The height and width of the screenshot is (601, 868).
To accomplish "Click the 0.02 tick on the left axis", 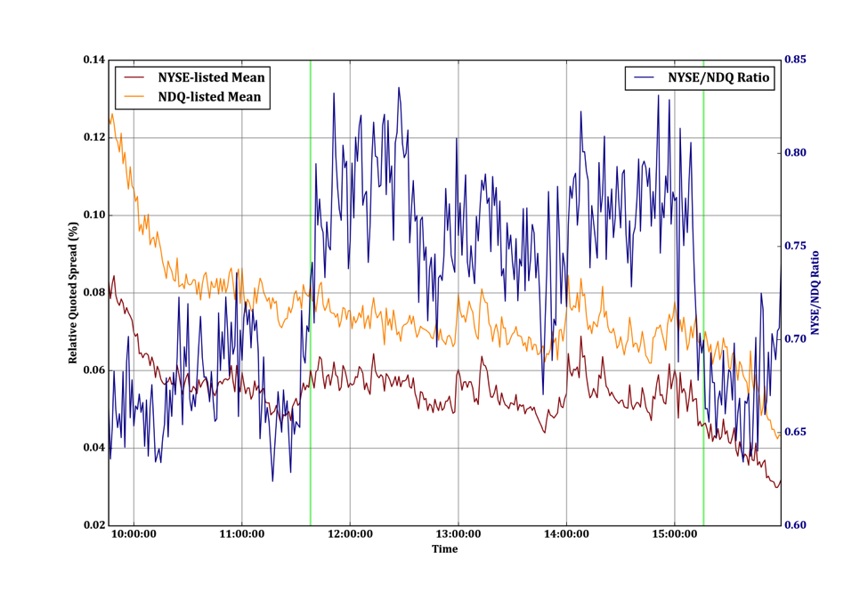I will click(x=94, y=524).
